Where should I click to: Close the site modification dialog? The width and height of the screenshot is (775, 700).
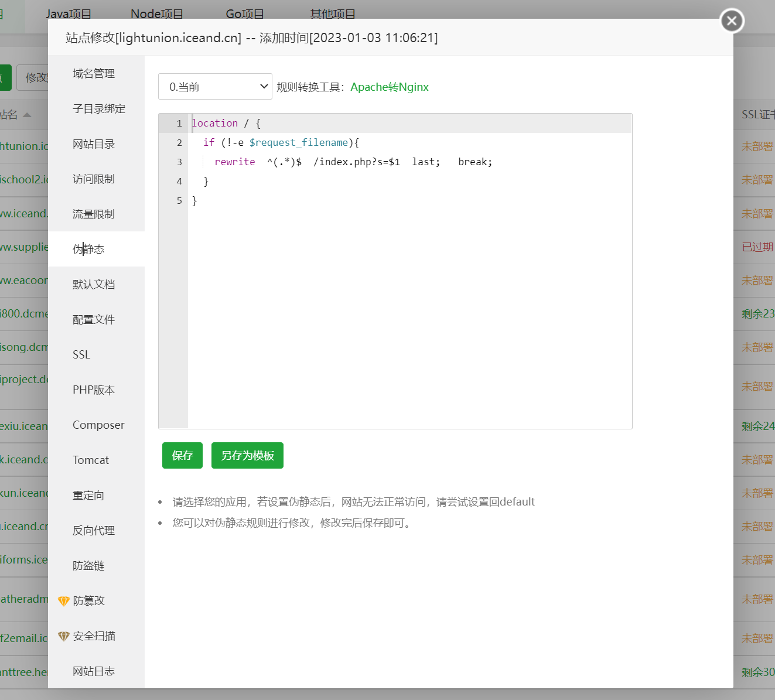coord(732,21)
